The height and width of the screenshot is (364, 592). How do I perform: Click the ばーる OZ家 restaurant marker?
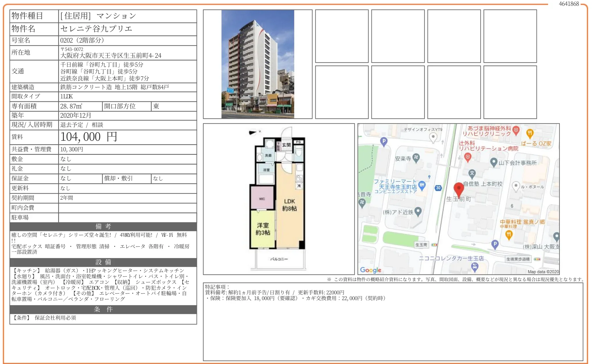pyautogui.click(x=530, y=133)
